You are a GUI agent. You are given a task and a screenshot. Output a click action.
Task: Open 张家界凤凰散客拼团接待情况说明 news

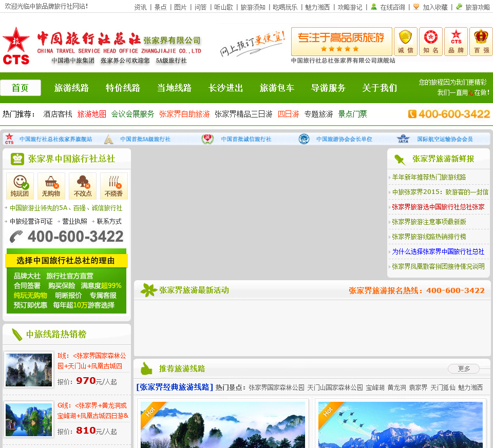438,266
